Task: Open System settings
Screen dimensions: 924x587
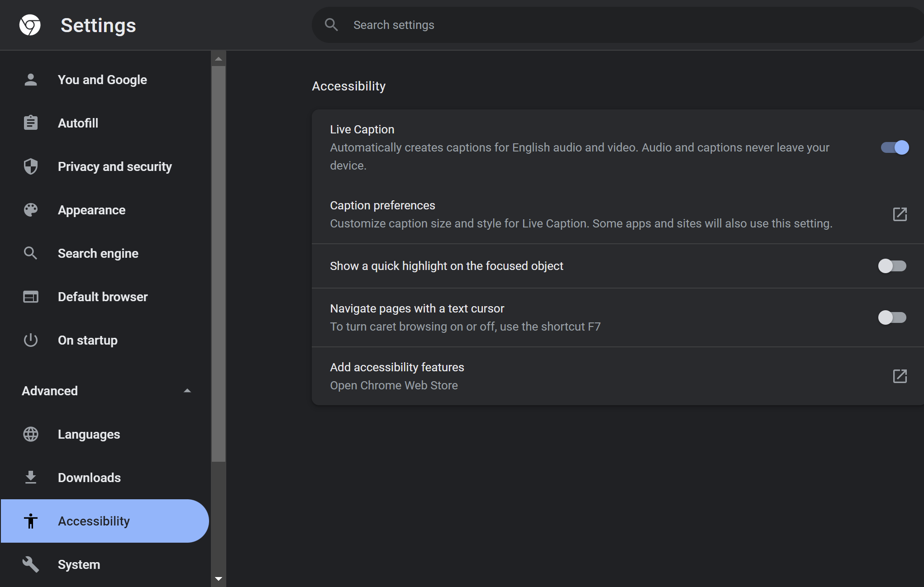Action: click(105, 564)
